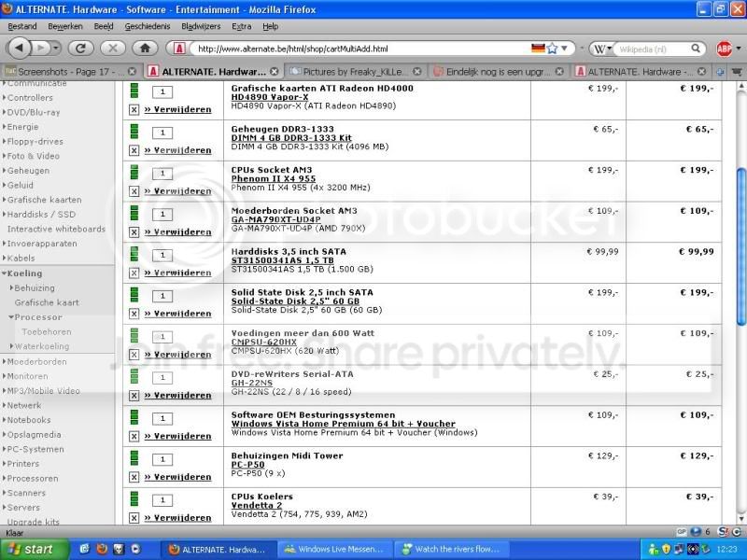Switch to the Screenshots - Page 17 tab

pyautogui.click(x=71, y=72)
